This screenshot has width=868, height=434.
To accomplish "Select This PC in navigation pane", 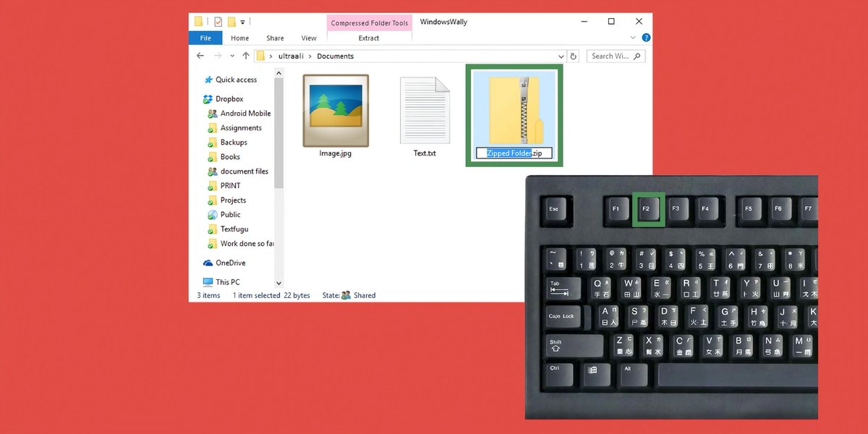I will click(221, 282).
